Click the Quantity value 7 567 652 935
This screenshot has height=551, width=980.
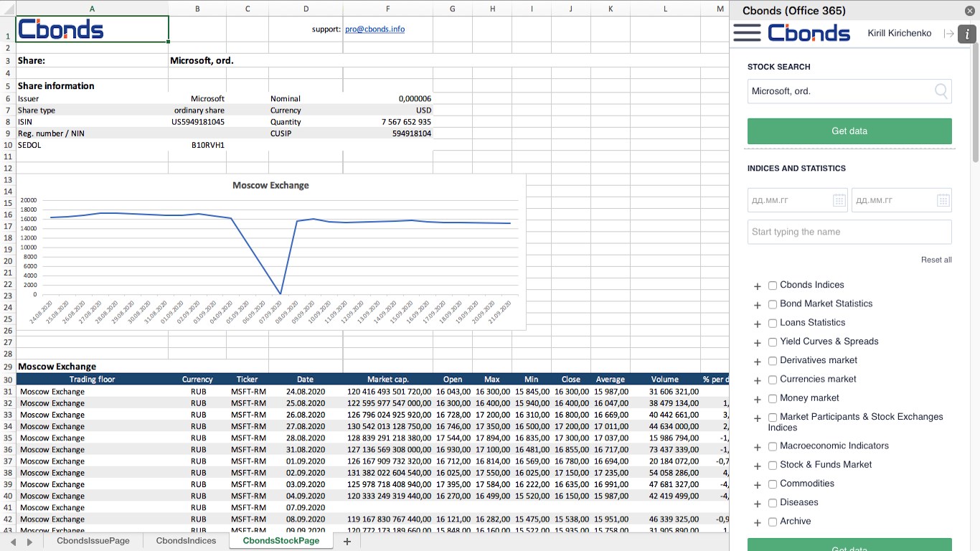(406, 122)
